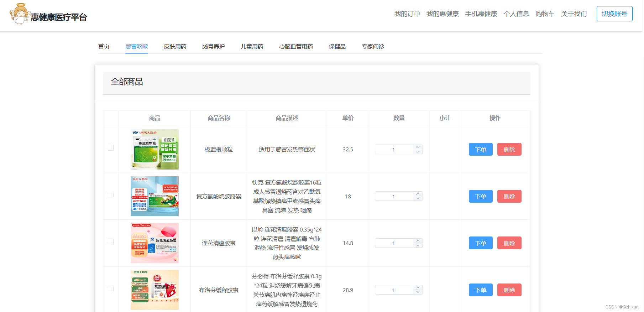Click 下单 for 复方氨酚烷胺胶囊
Image resolution: width=644 pixels, height=312 pixels.
tap(481, 196)
